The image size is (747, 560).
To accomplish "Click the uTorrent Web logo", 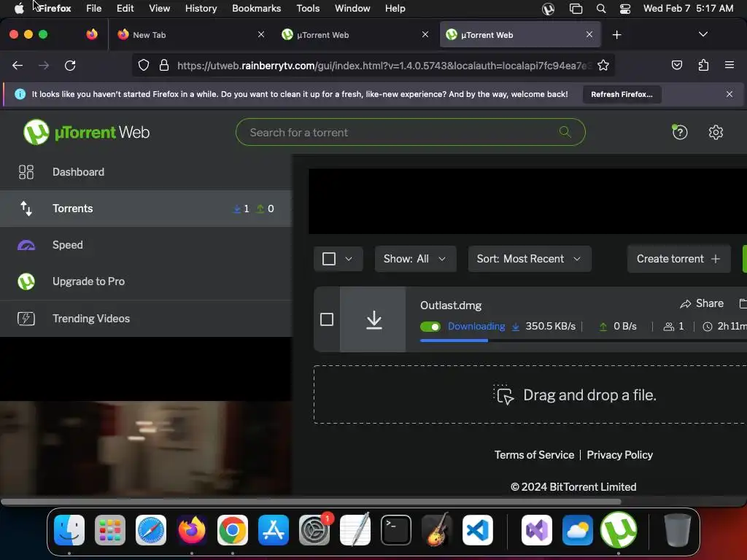I will 86,132.
